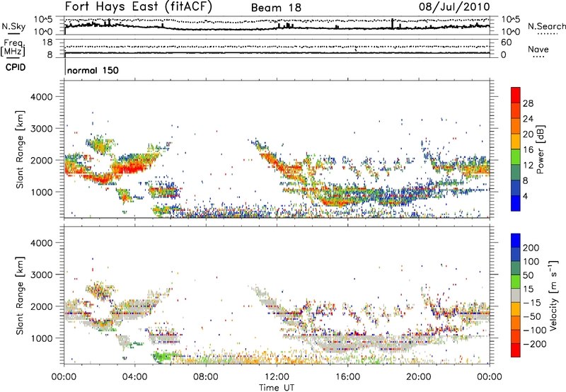Click the date '08/Jul/2010'
566x392 pixels.
(x=454, y=6)
